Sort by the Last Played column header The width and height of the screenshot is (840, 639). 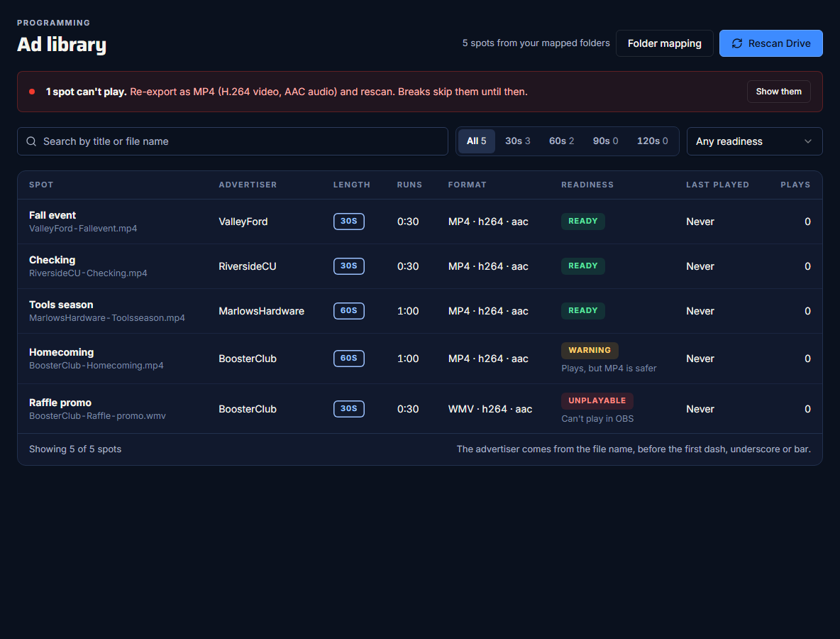point(717,185)
